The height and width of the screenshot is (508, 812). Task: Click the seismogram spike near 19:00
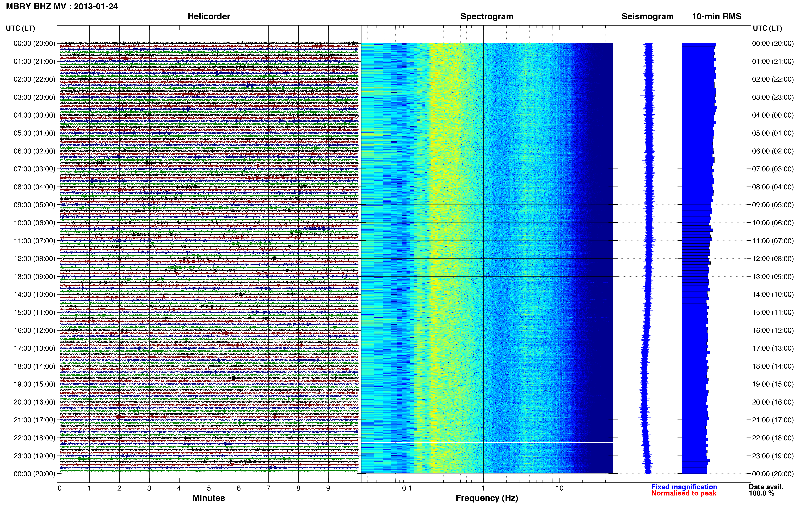[645, 380]
